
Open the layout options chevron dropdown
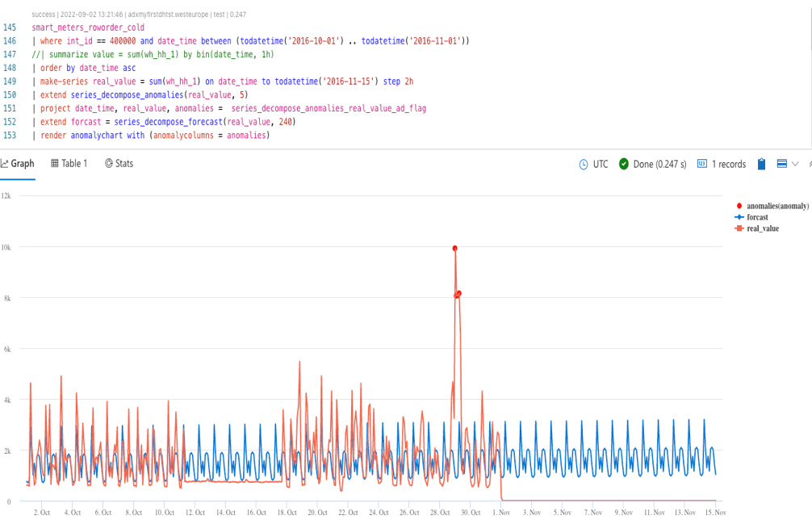click(795, 164)
